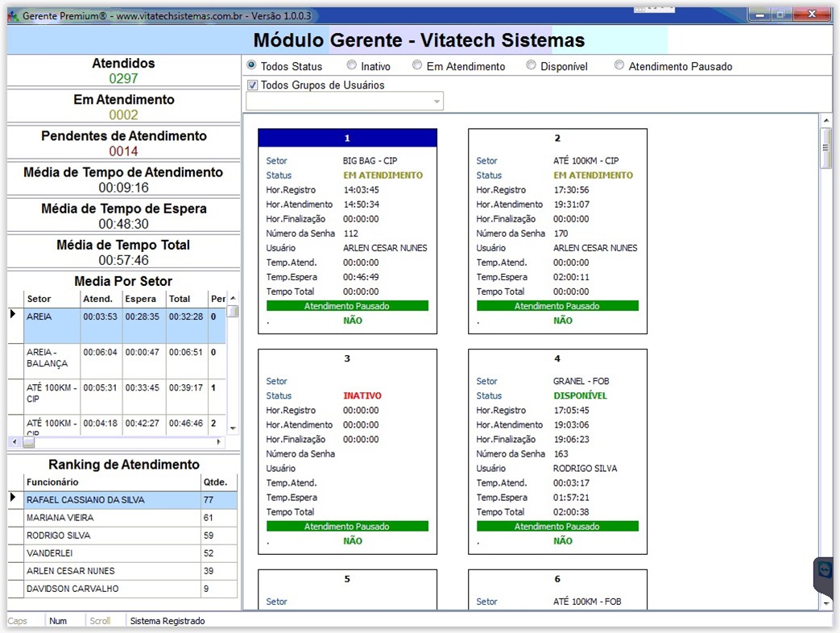The width and height of the screenshot is (840, 633).
Task: Click the TeamViewer side panel icon
Action: (x=825, y=570)
